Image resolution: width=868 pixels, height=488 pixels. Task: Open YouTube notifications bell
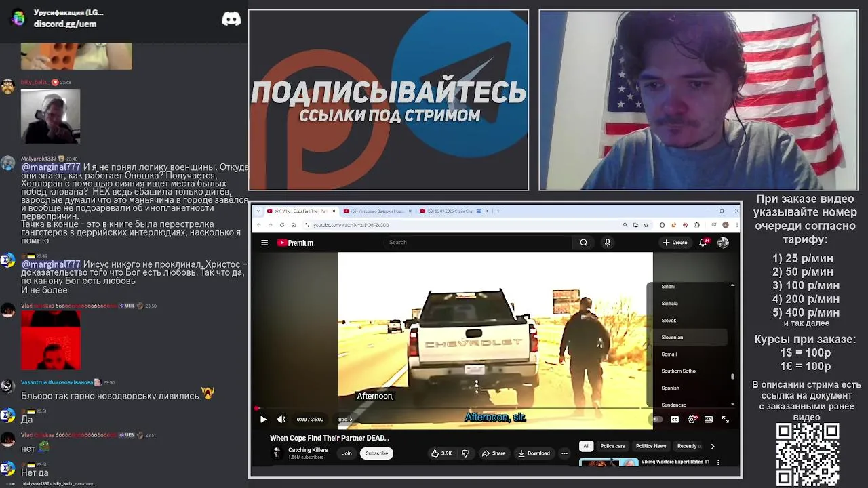click(704, 243)
